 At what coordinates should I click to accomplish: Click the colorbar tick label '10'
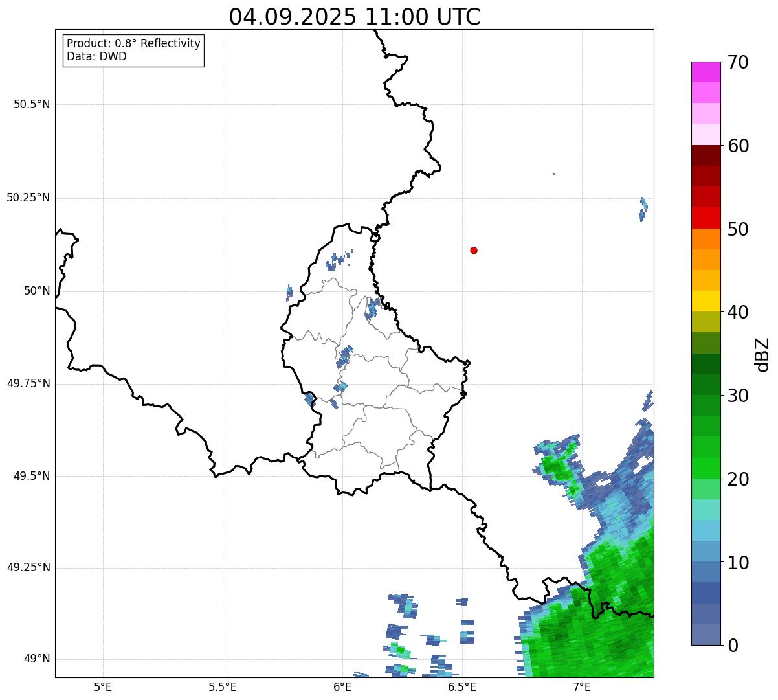[737, 563]
